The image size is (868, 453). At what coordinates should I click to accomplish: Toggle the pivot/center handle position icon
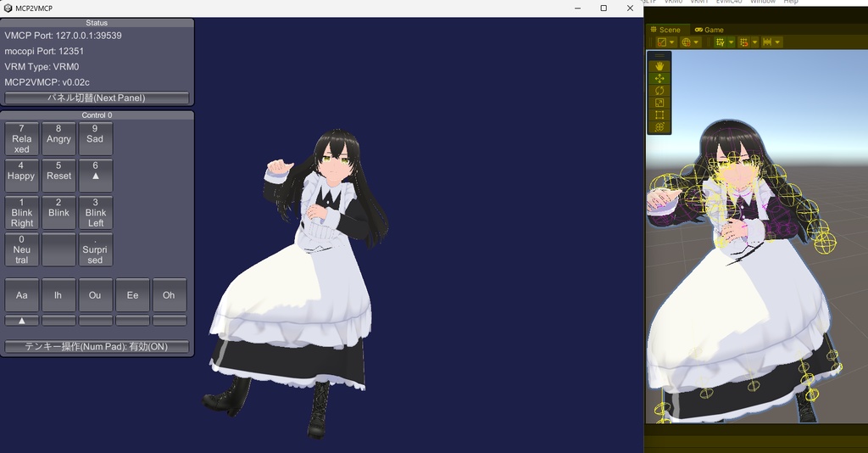(661, 42)
